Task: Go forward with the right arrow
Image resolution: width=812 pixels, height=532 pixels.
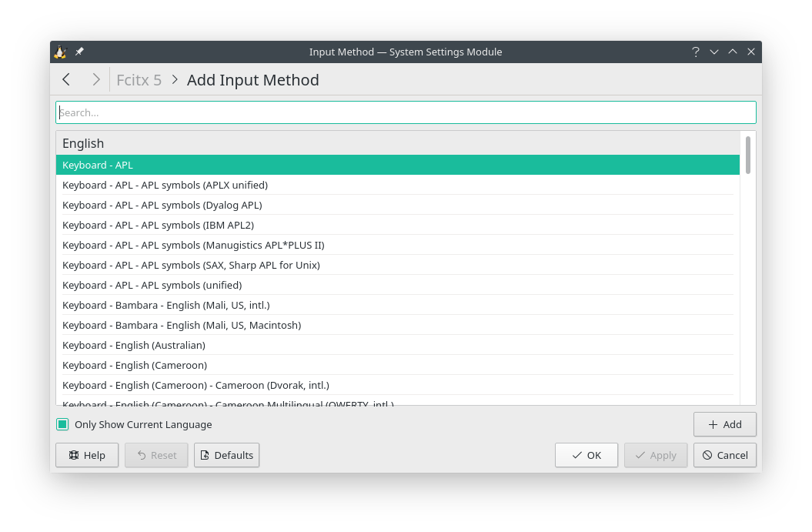Action: click(95, 80)
